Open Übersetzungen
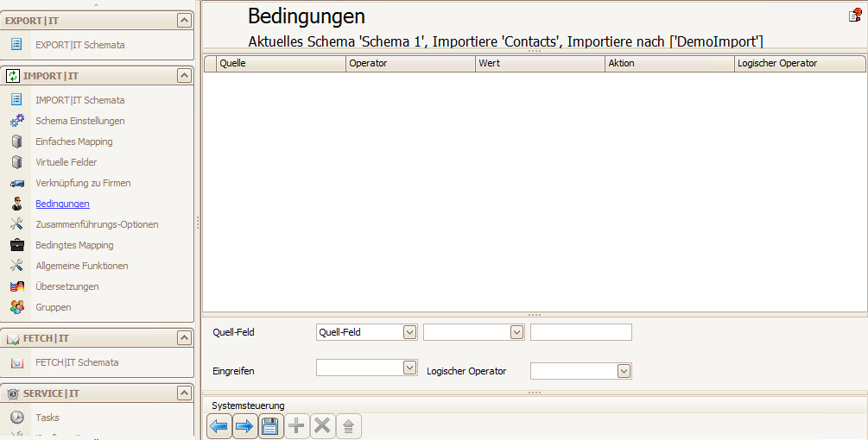This screenshot has height=440, width=868. click(x=67, y=286)
